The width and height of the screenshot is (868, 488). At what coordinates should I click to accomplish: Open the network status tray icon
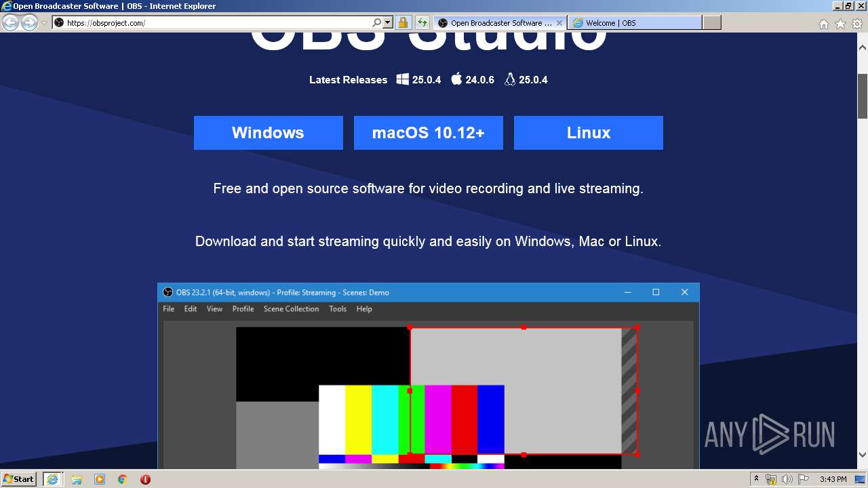771,479
